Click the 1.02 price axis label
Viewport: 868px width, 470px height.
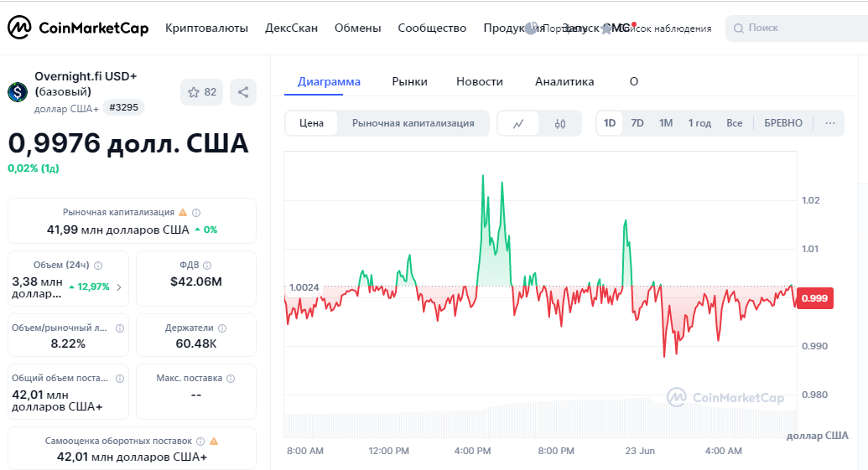click(x=810, y=201)
